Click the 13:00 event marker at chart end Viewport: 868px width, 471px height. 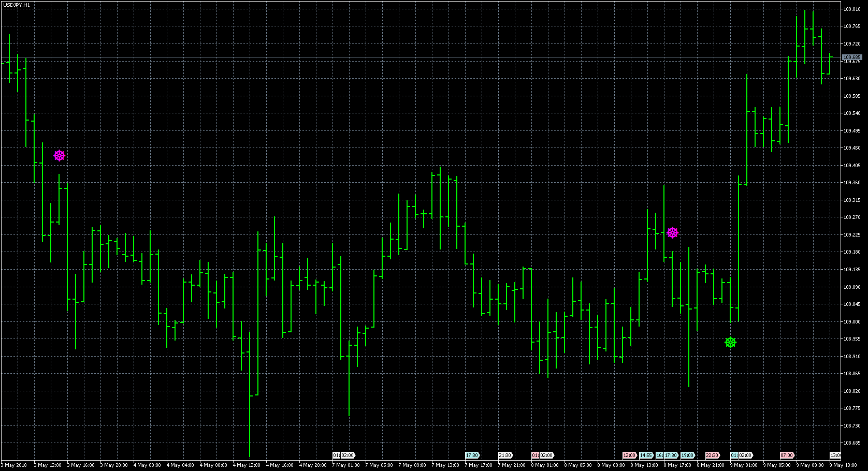click(x=835, y=455)
